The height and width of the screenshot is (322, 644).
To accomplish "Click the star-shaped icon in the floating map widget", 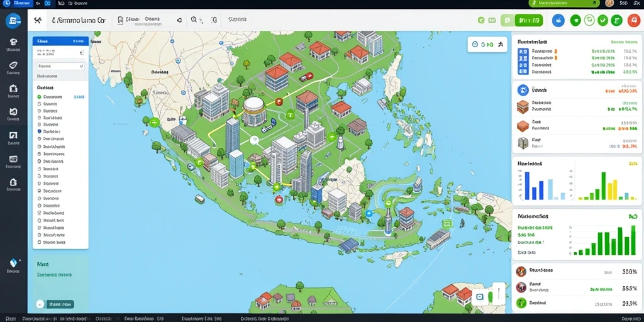I will (500, 44).
